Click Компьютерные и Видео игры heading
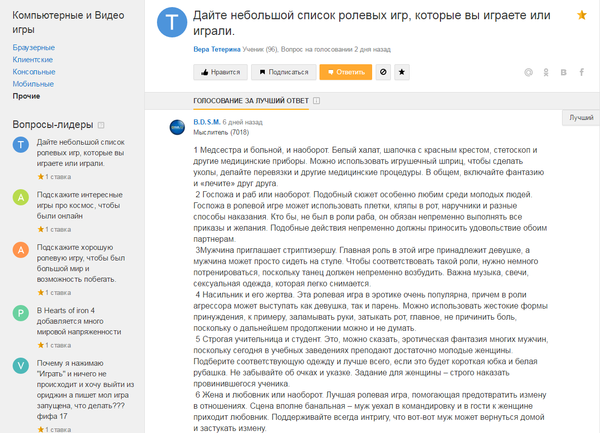 [68, 22]
